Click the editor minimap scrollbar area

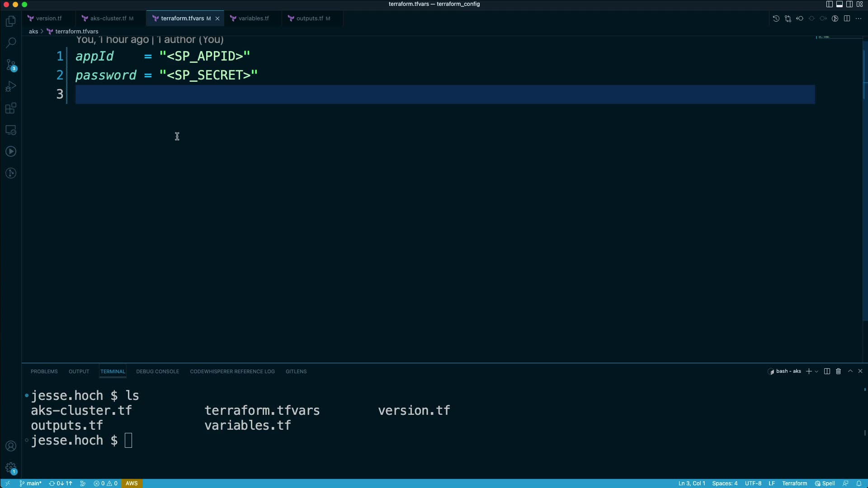pos(839,136)
